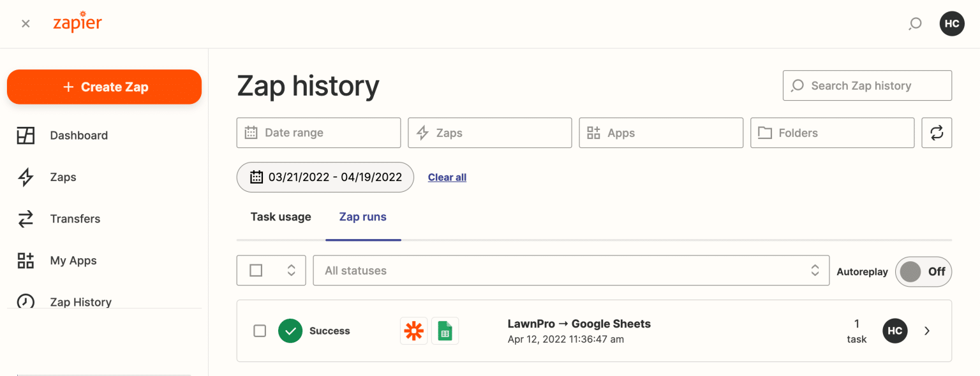This screenshot has width=980, height=376.
Task: Open search using the magnifier icon top right
Action: point(915,24)
